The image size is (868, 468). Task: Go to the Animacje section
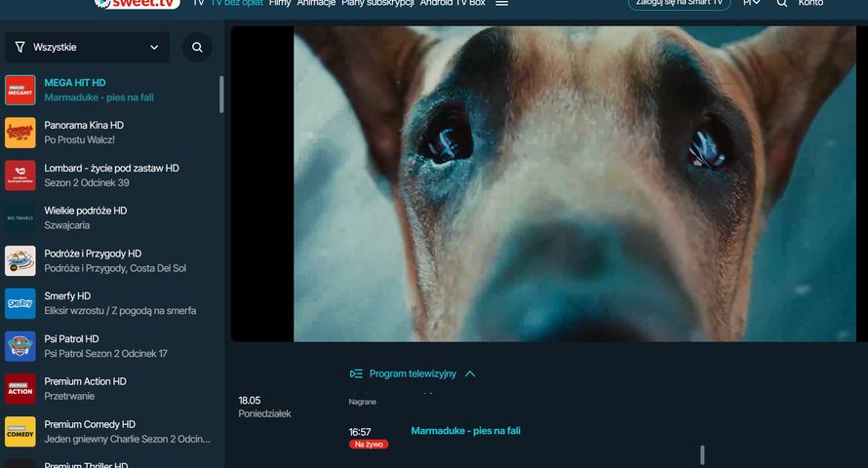[316, 3]
